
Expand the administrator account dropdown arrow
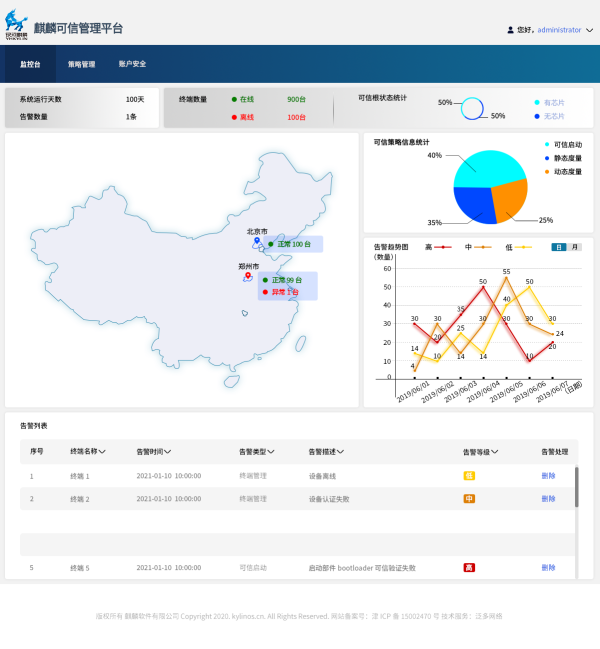click(x=589, y=30)
